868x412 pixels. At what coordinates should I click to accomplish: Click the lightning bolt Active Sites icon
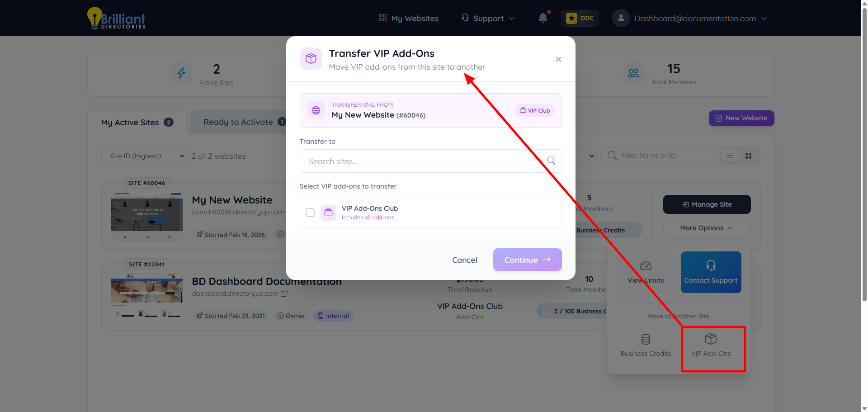181,73
